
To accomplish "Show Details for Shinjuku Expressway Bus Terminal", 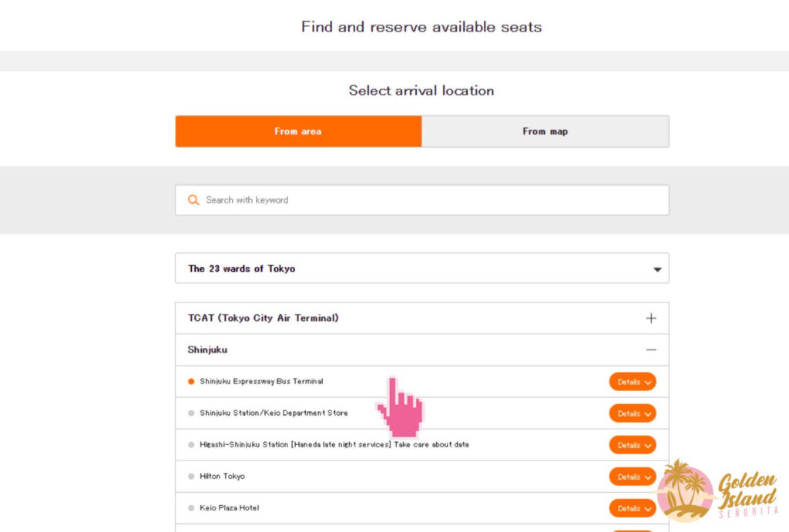I will pyautogui.click(x=633, y=382).
